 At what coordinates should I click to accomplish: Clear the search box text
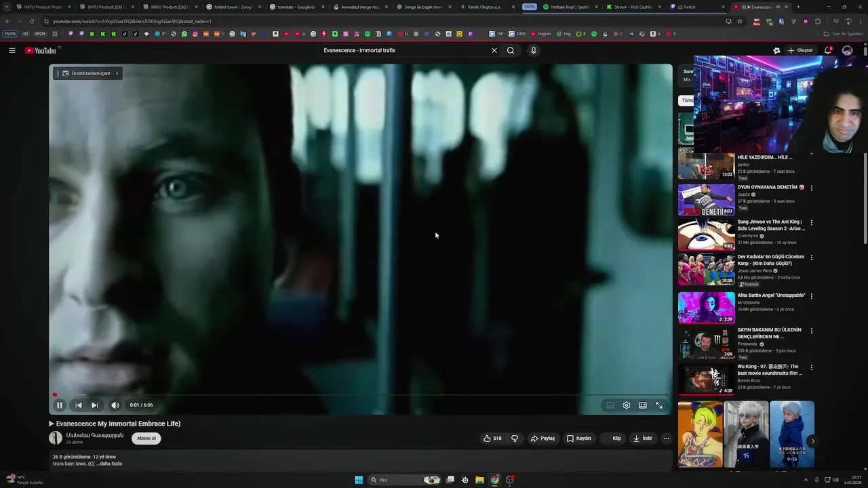click(494, 50)
